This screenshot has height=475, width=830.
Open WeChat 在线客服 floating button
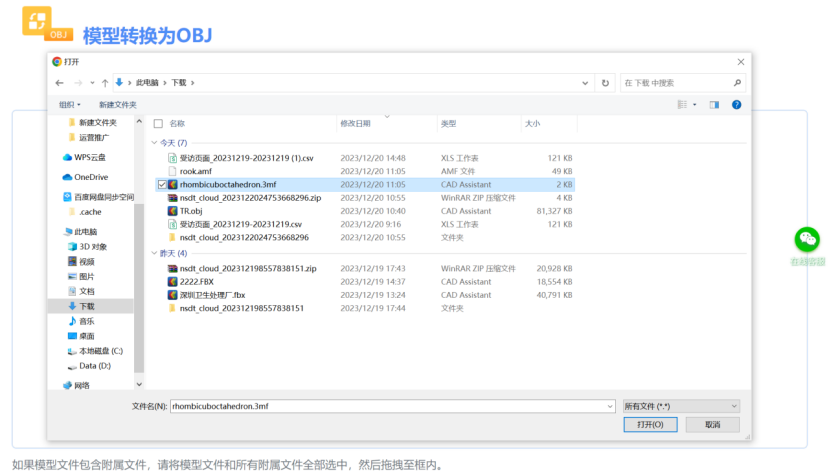807,239
